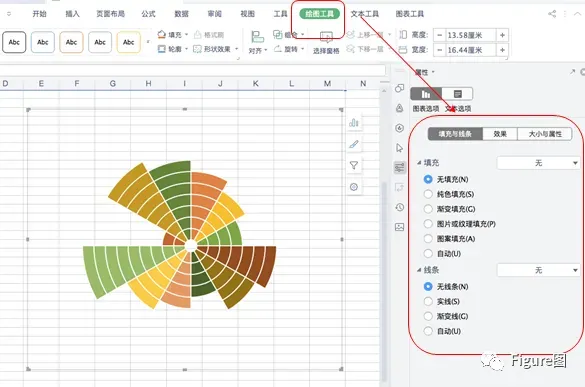The image size is (585, 387).
Task: Click the chart style brush icon
Action: coord(354,144)
